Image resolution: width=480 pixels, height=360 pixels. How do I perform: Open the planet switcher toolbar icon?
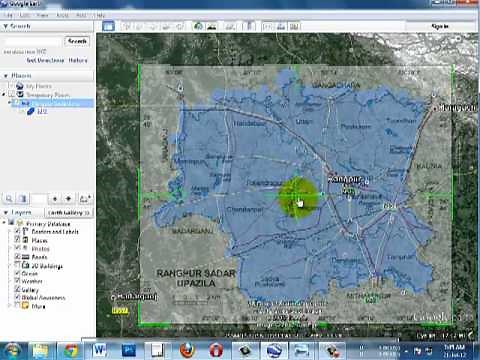click(x=230, y=26)
